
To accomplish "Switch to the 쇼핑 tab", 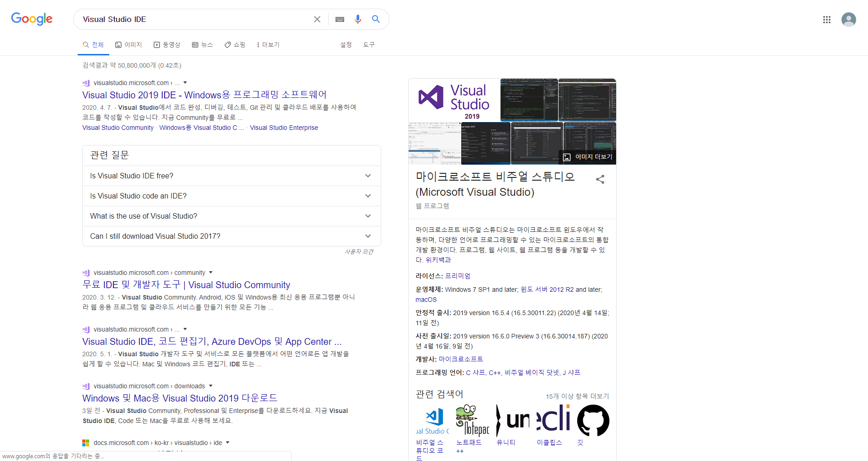I will 235,45.
